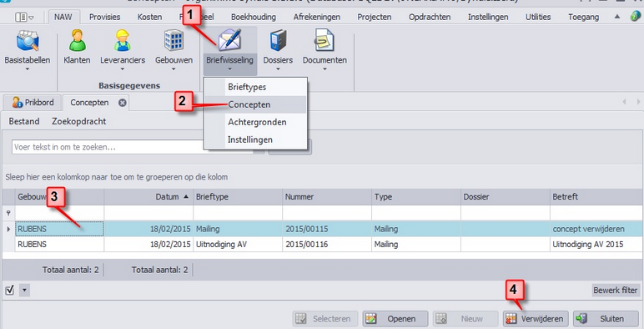Switch to the Kosten ribbon tab
Viewport: 644px width, 329px height.
click(149, 17)
